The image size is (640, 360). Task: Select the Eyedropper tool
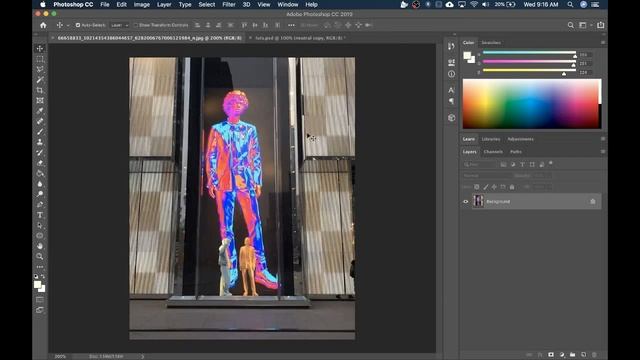click(40, 111)
